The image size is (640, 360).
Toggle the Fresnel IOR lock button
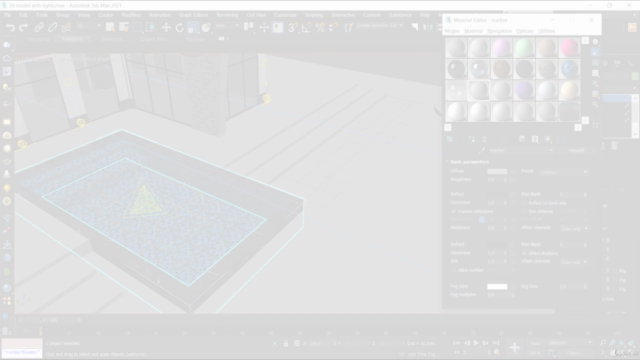pyautogui.click(x=482, y=220)
